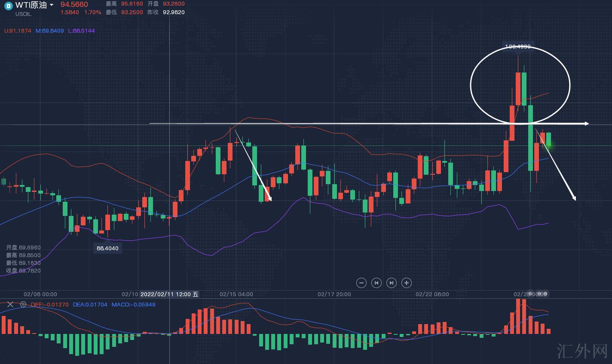Viewport: 612px width, 364px height.
Task: Open MACD indicator settings gear
Action: 23,304
